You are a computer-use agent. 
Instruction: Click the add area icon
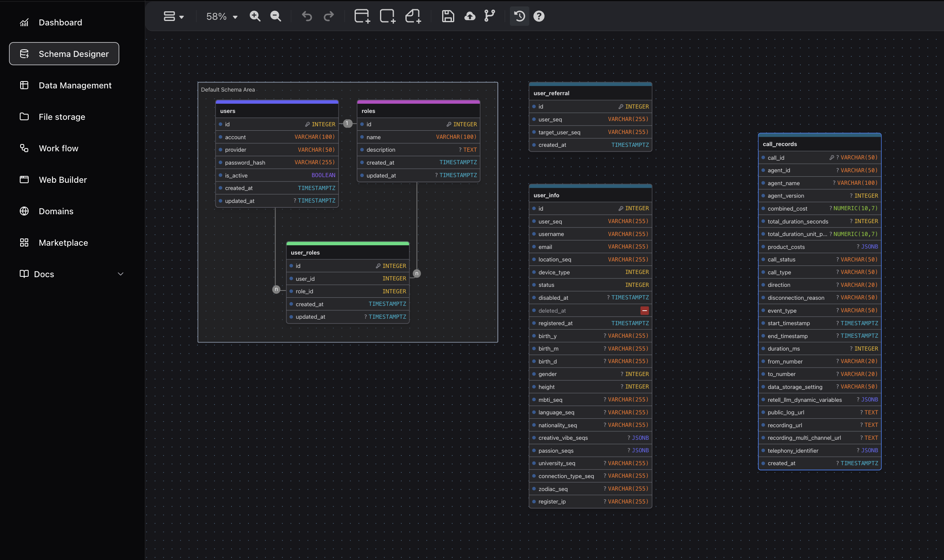[387, 16]
